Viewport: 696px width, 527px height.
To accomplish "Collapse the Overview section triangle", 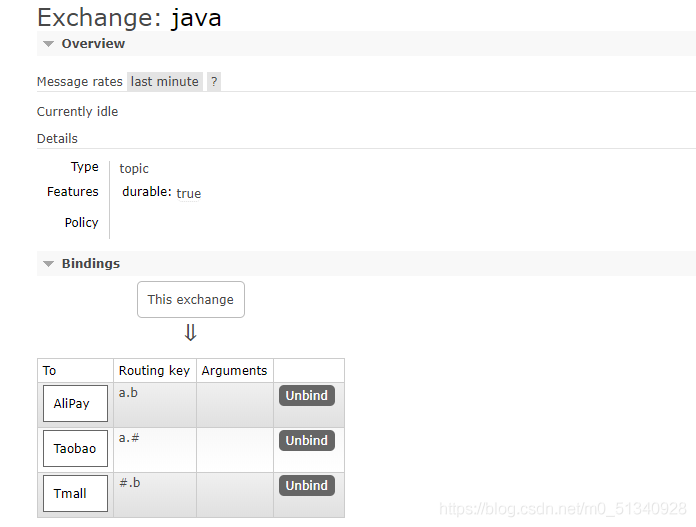I will (48, 44).
